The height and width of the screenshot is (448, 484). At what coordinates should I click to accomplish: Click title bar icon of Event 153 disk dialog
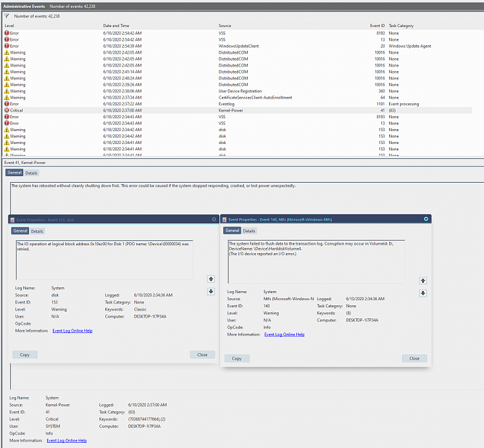pyautogui.click(x=12, y=220)
